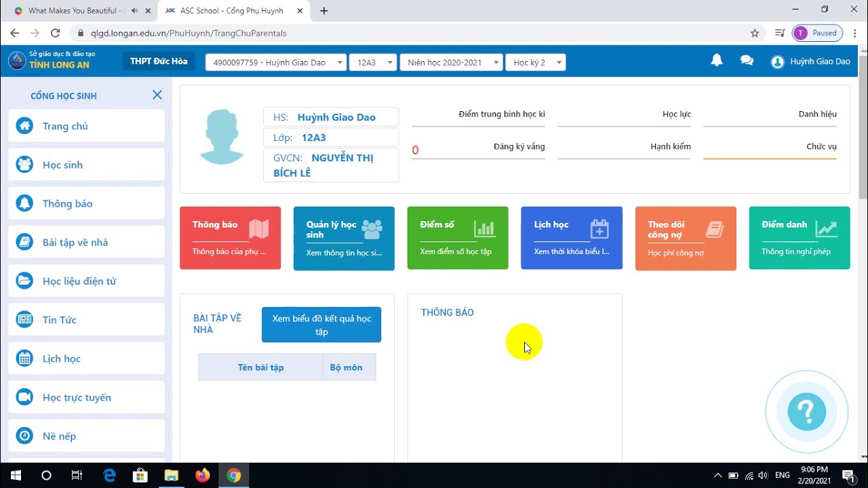Click the Học lực field label
The width and height of the screenshot is (868, 488).
[677, 114]
